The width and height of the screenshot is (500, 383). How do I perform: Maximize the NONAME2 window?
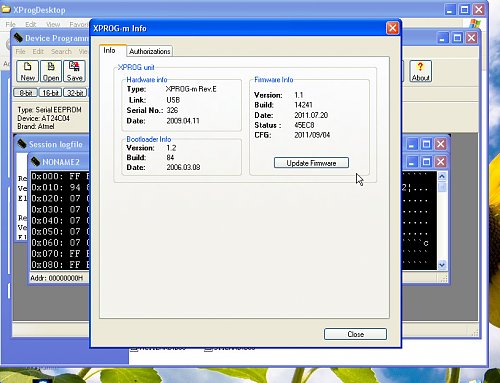(x=426, y=162)
